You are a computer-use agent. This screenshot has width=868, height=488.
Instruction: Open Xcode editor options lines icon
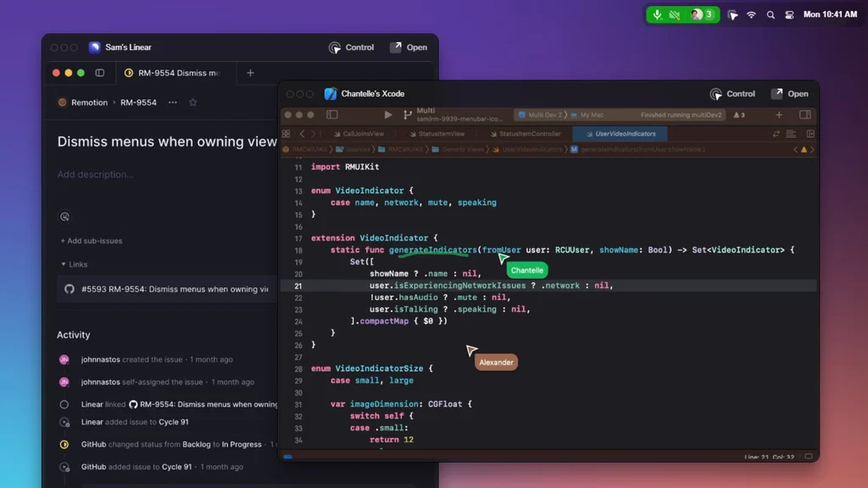(x=791, y=134)
